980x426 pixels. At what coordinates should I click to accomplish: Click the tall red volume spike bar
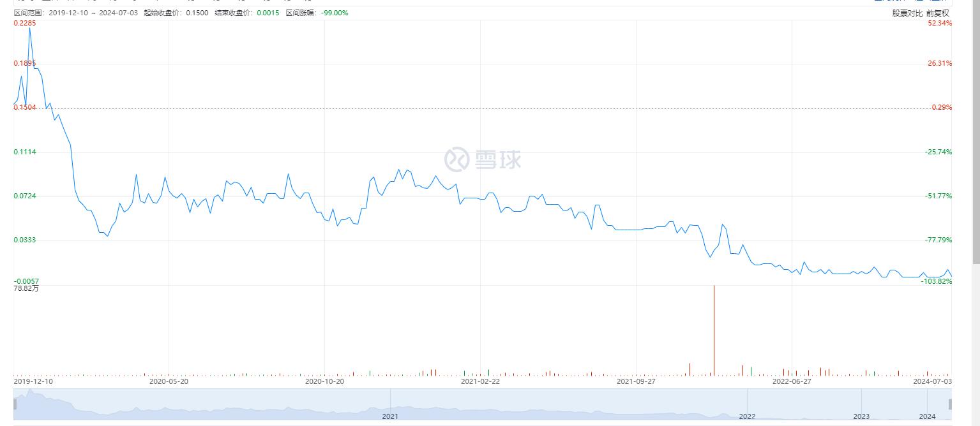[714, 330]
